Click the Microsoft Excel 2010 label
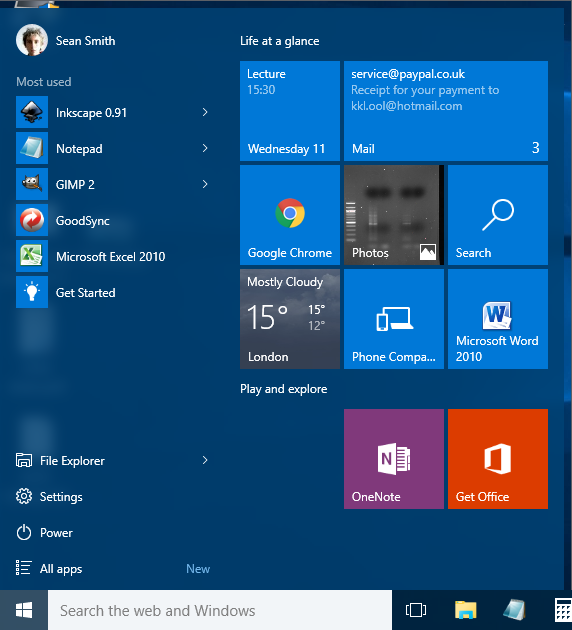This screenshot has width=572, height=630. pos(110,256)
